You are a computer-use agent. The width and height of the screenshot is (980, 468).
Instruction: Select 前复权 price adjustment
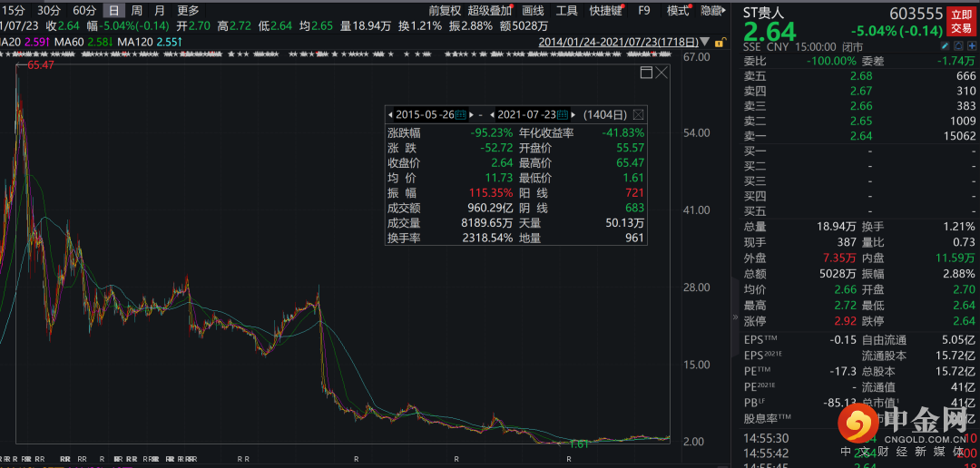(445, 11)
